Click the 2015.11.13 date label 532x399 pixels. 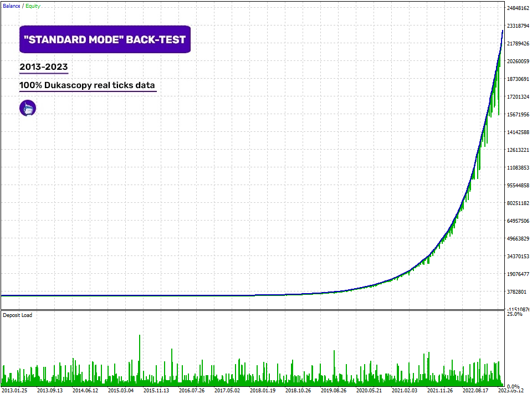tap(156, 390)
